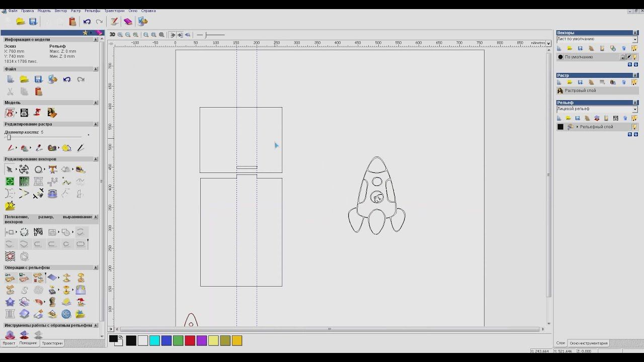Select the vector text T tool
The height and width of the screenshot is (362, 644).
tap(52, 169)
